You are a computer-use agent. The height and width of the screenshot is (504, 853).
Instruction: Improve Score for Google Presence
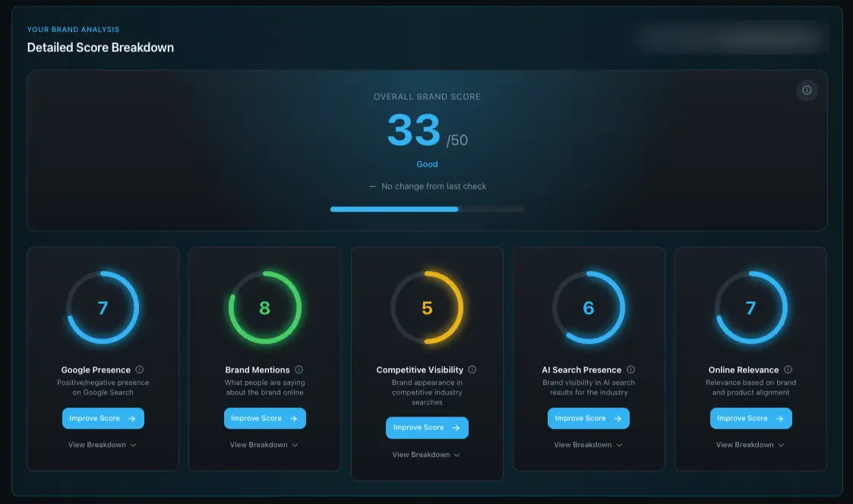tap(103, 418)
